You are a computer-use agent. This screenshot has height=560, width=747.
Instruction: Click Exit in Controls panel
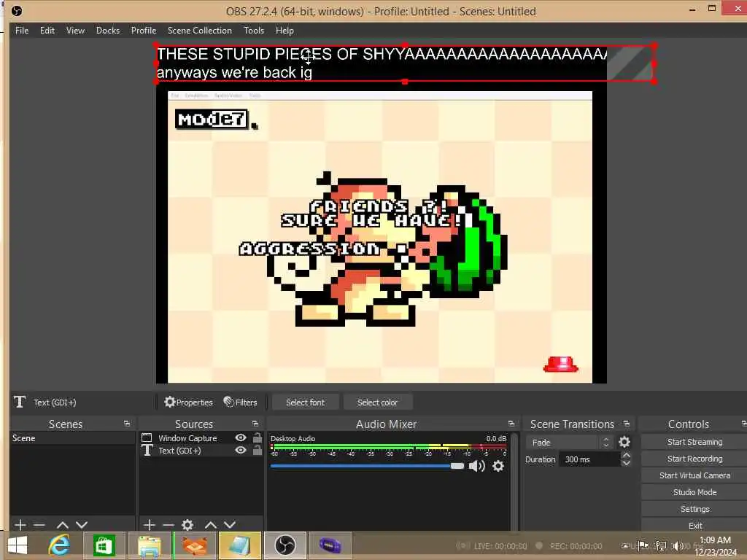[694, 526]
